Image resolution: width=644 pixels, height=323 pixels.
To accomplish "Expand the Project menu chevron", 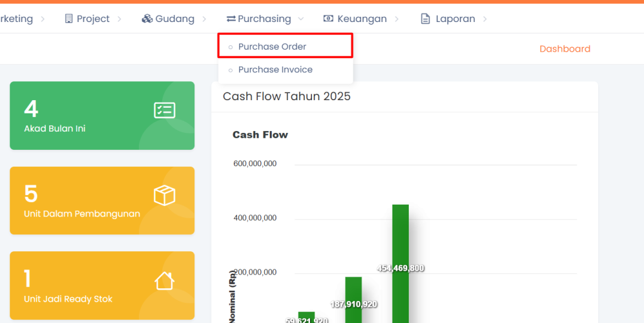I will [119, 20].
